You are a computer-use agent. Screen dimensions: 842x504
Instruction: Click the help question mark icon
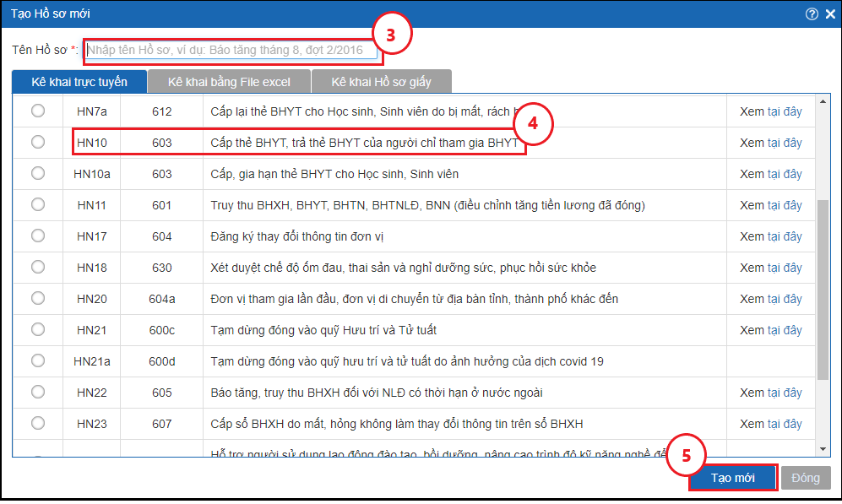[812, 14]
